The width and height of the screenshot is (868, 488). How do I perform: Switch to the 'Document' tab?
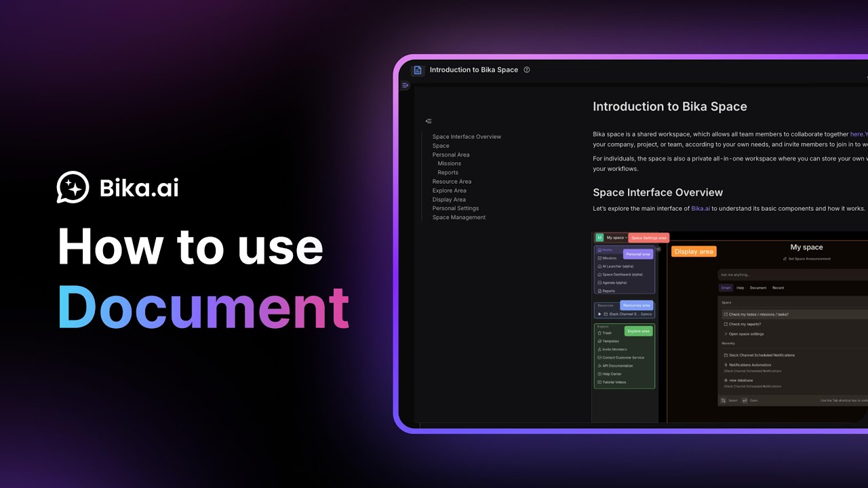point(758,288)
